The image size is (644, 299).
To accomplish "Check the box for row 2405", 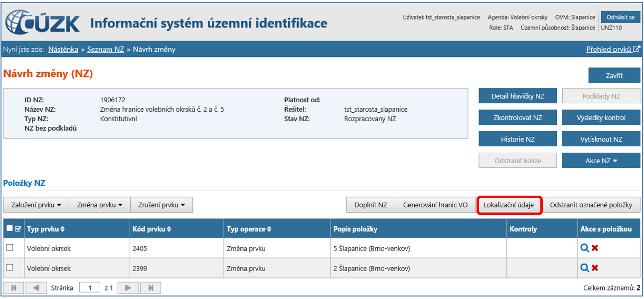I will (9, 248).
